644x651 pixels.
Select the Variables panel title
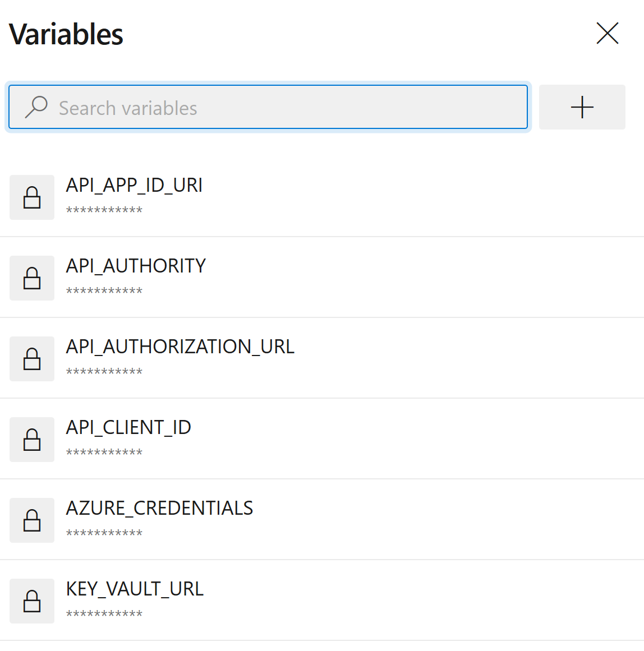click(x=66, y=34)
